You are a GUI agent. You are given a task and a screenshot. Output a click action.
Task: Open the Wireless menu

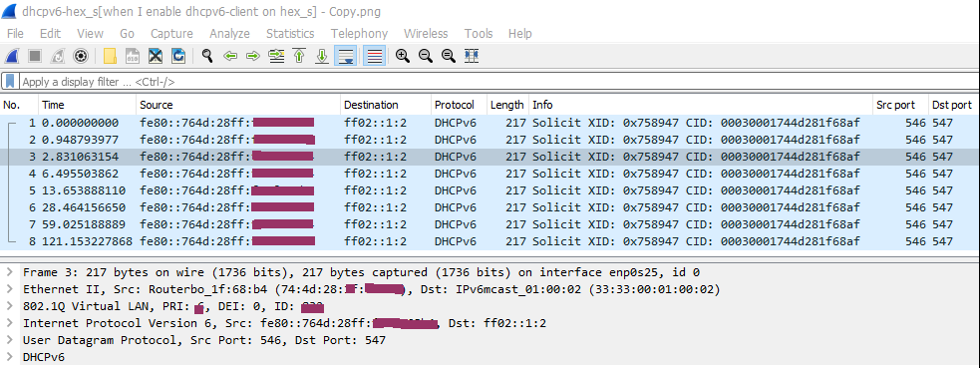426,33
